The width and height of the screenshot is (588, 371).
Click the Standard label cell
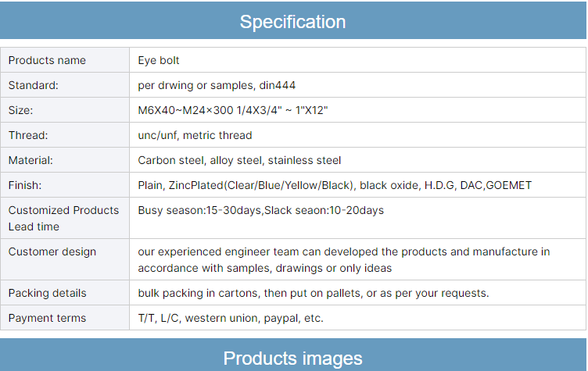tap(34, 85)
